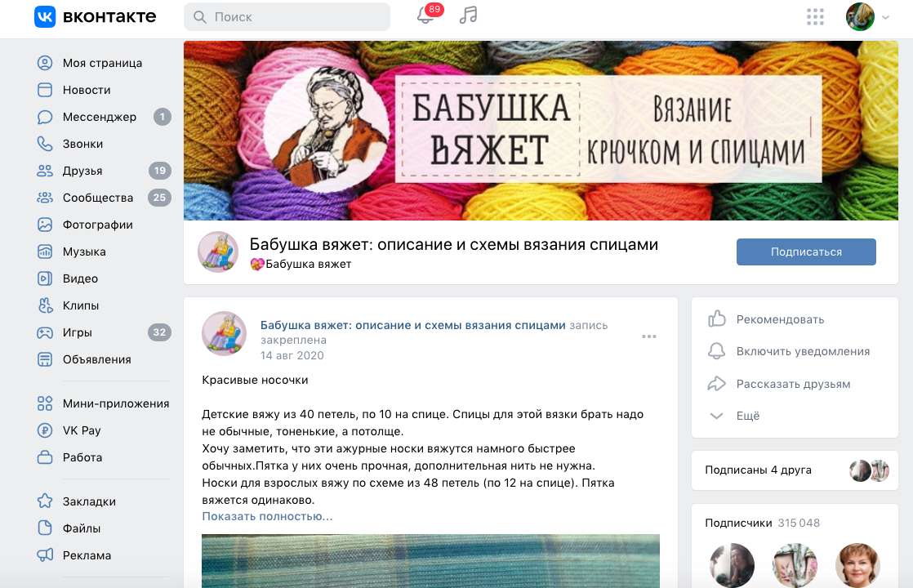
Task: Click the Подписаться button
Action: 806,252
